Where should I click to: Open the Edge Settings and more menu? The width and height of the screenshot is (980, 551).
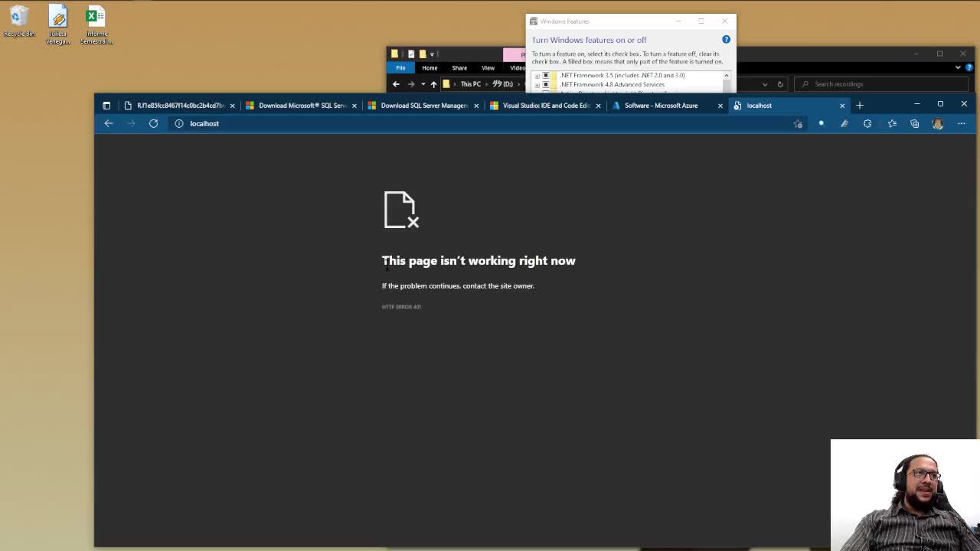[962, 123]
